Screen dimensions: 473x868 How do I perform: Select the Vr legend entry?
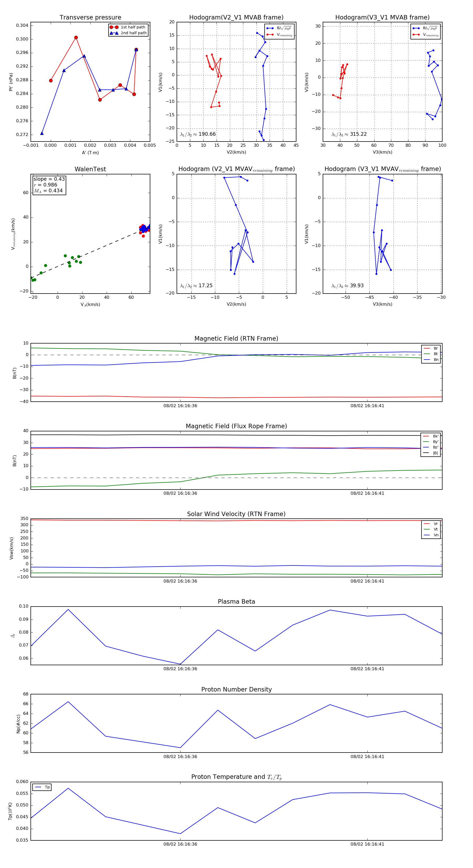[431, 524]
